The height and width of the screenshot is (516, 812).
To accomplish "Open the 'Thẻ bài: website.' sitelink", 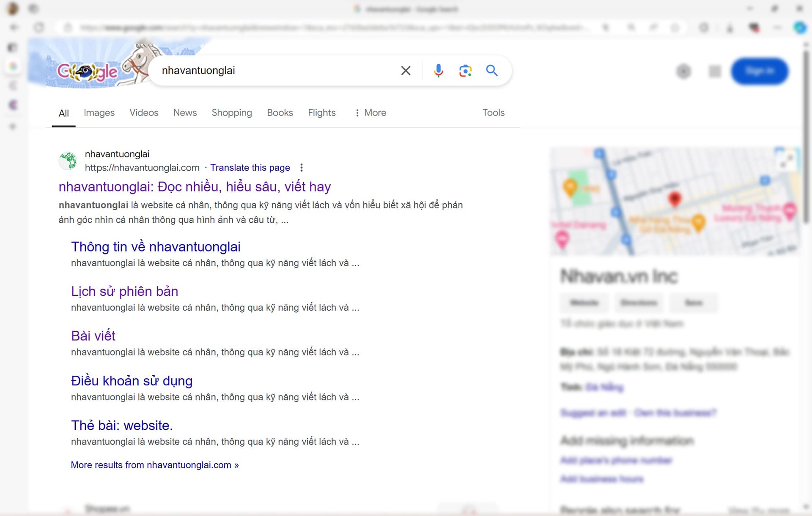I will pos(122,425).
